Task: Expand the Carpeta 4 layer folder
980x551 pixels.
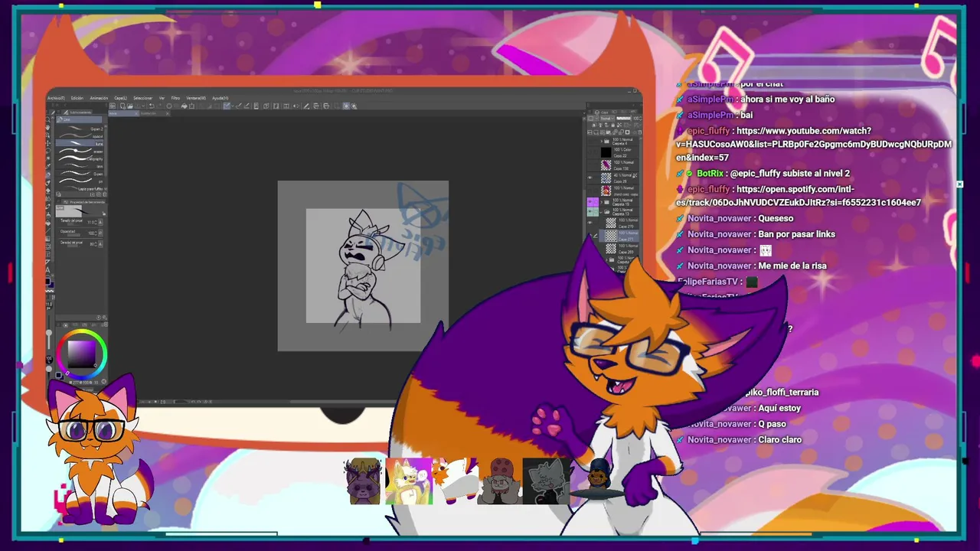Action: (602, 142)
